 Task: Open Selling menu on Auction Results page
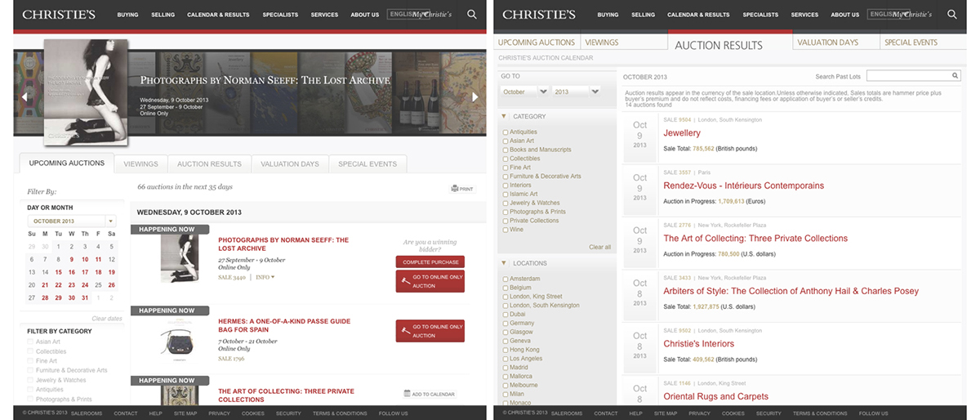tap(644, 15)
